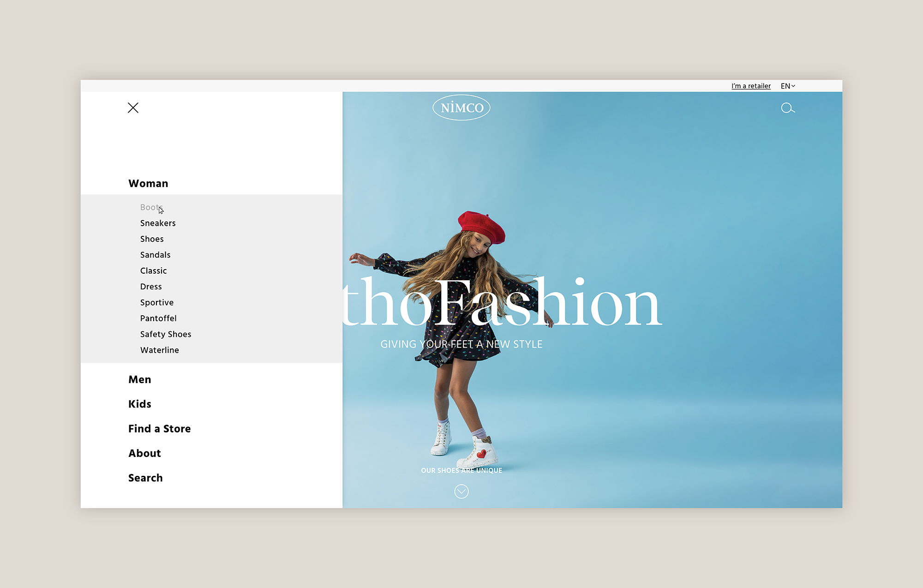This screenshot has height=588, width=923.
Task: Select the Sneakers category
Action: pyautogui.click(x=158, y=223)
